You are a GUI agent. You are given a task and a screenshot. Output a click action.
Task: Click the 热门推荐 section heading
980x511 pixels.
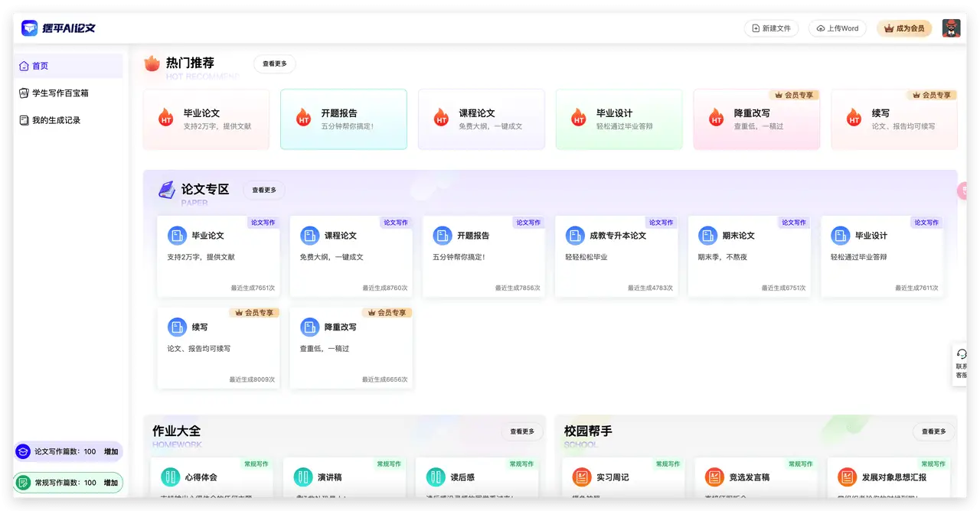[x=190, y=63]
